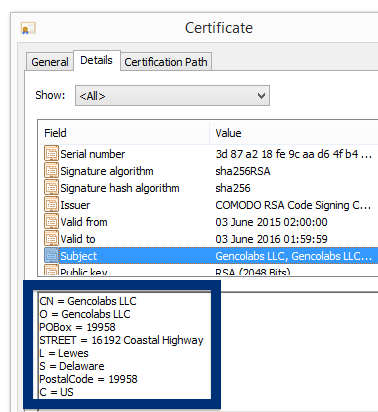
Task: Switch to the General tab
Action: pyautogui.click(x=50, y=62)
